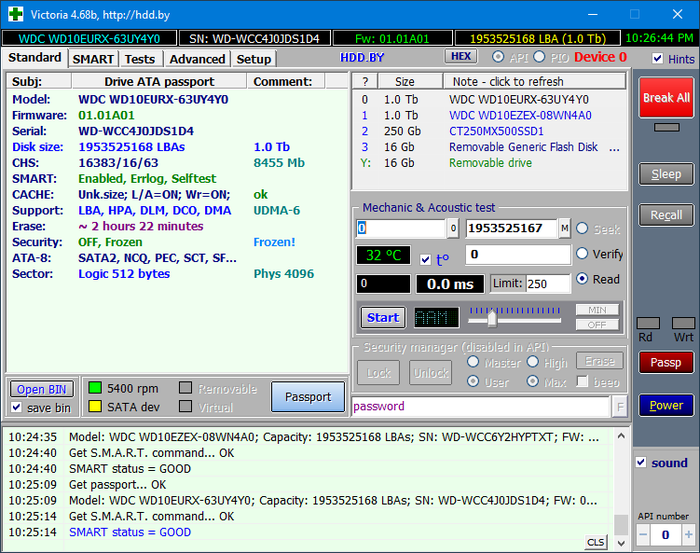
Task: Select the Removable Generic Flash Disk row
Action: 489,147
